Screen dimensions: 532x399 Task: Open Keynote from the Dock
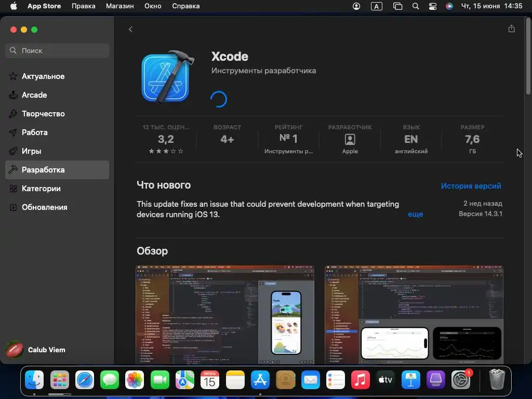point(410,380)
